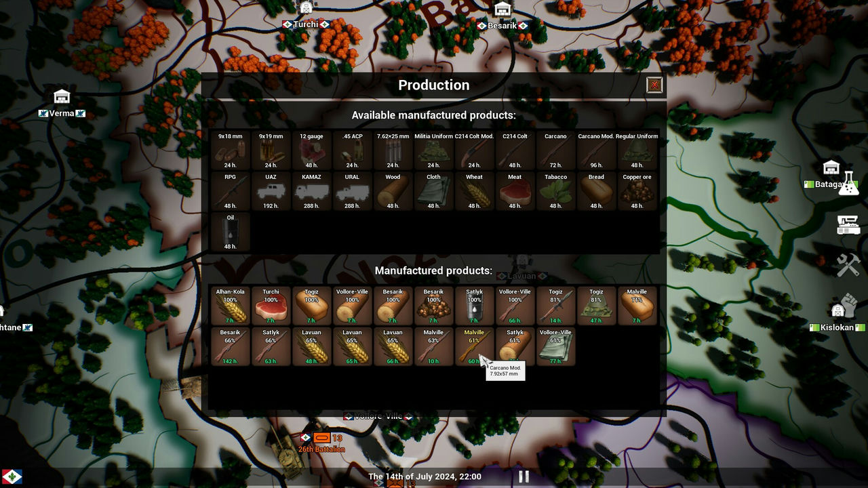Select the Militia Uniform product
Screen dimensions: 868x488
click(433, 151)
